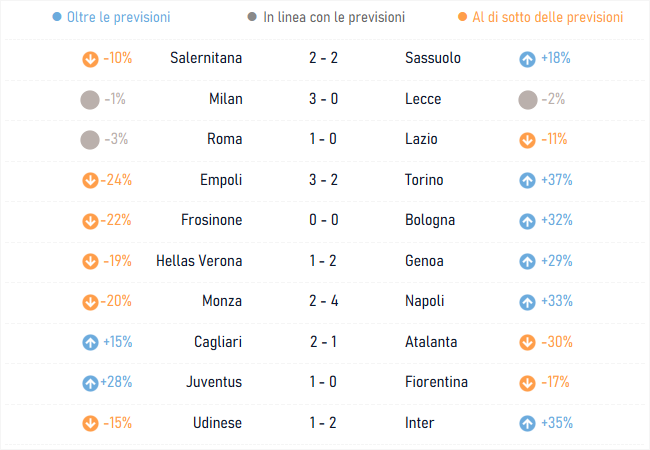
Task: Select 'In linea con le previsioni' legend
Action: 326,17
